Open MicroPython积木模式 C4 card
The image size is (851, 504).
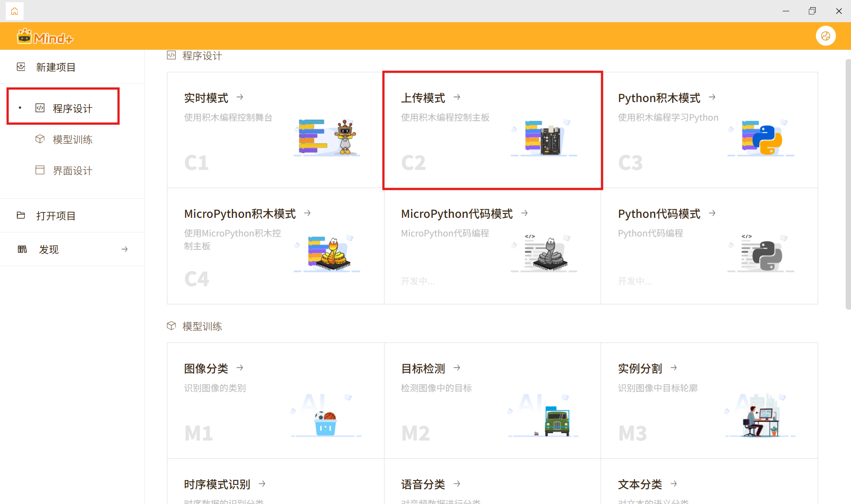(275, 246)
